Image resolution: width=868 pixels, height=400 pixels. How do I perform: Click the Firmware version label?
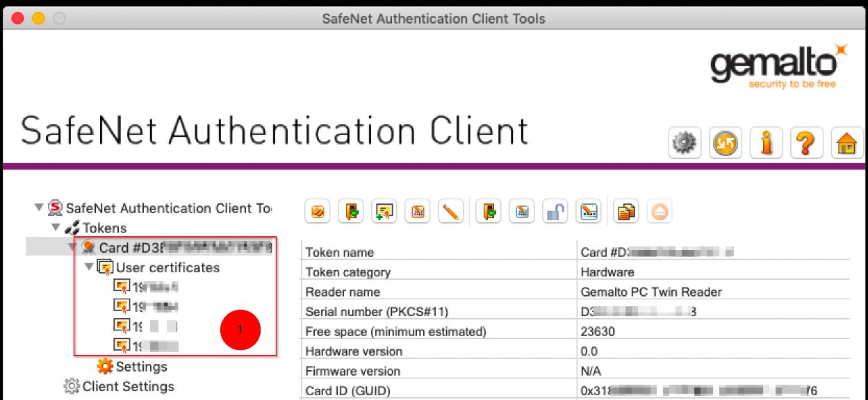click(x=353, y=371)
